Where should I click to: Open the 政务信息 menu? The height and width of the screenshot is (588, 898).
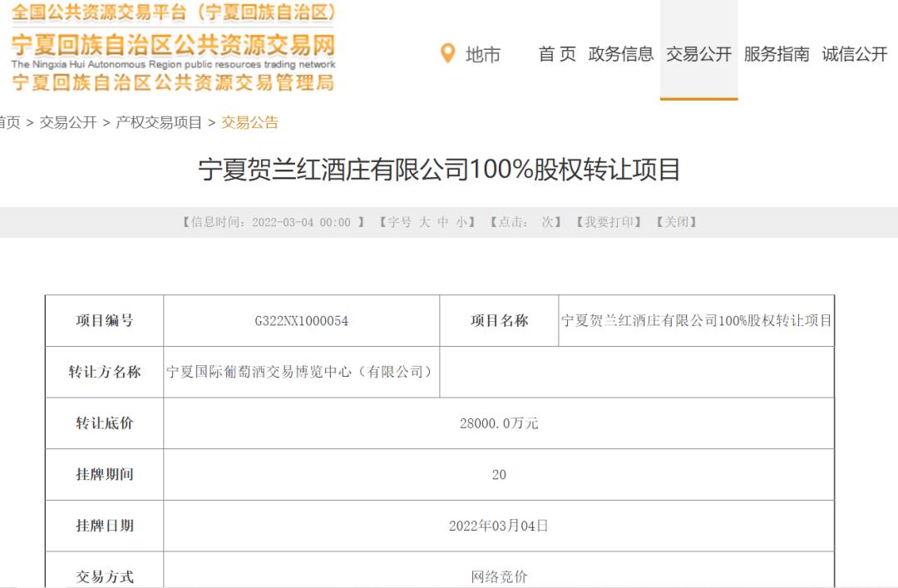[x=620, y=54]
